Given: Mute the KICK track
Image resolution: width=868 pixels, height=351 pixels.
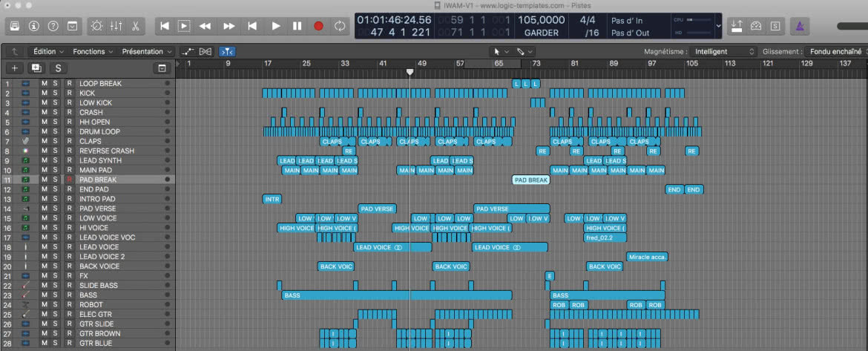Looking at the screenshot, I should click(x=45, y=93).
